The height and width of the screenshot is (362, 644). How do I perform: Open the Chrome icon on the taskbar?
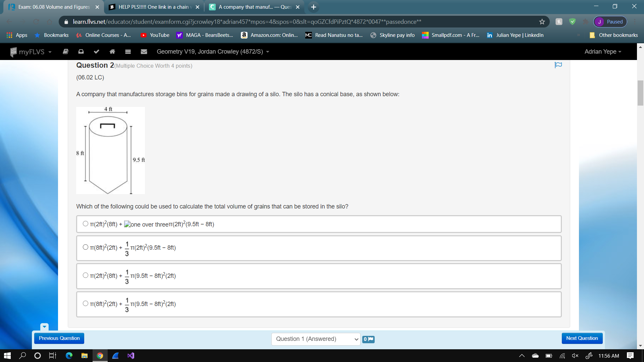100,356
